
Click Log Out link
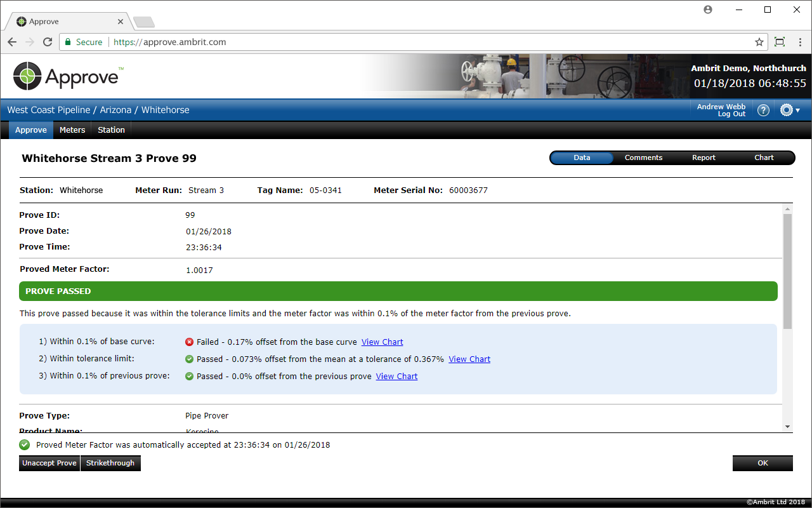pyautogui.click(x=731, y=114)
